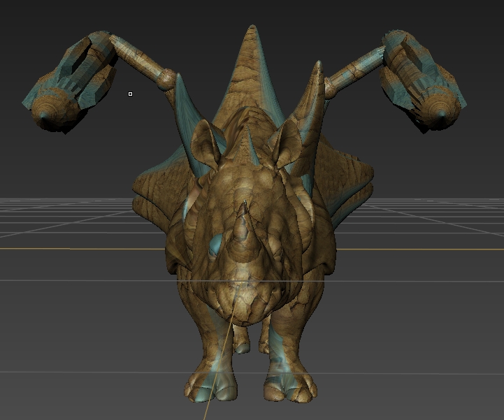Select the left cannon pod on the model

[70, 82]
